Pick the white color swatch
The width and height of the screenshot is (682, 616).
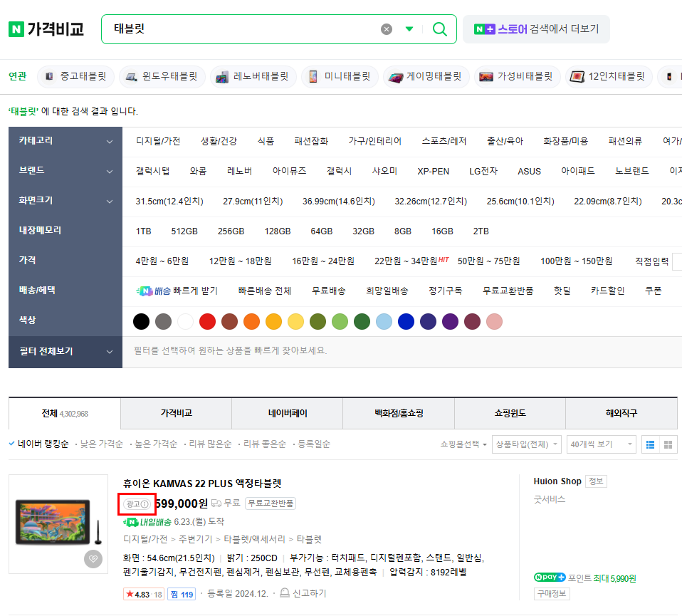[185, 321]
